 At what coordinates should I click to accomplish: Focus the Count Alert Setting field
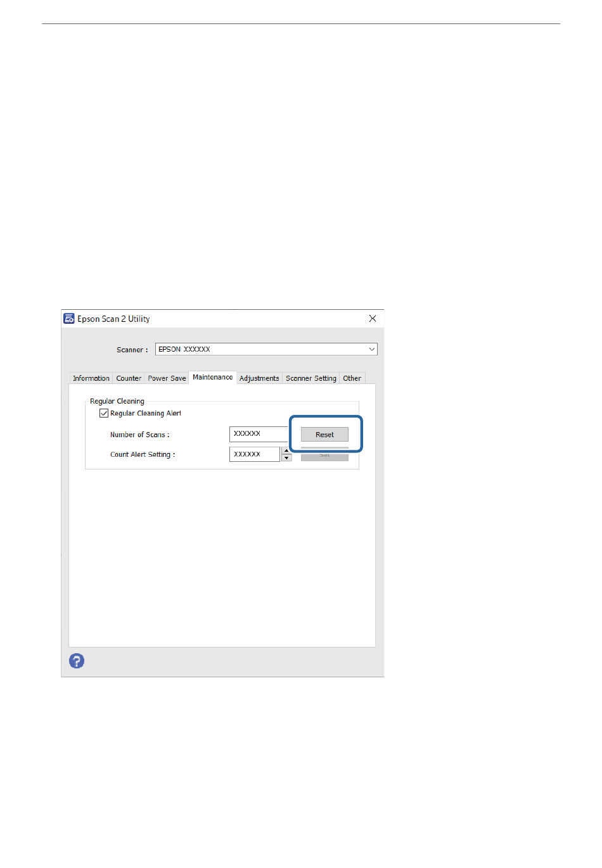tap(254, 454)
